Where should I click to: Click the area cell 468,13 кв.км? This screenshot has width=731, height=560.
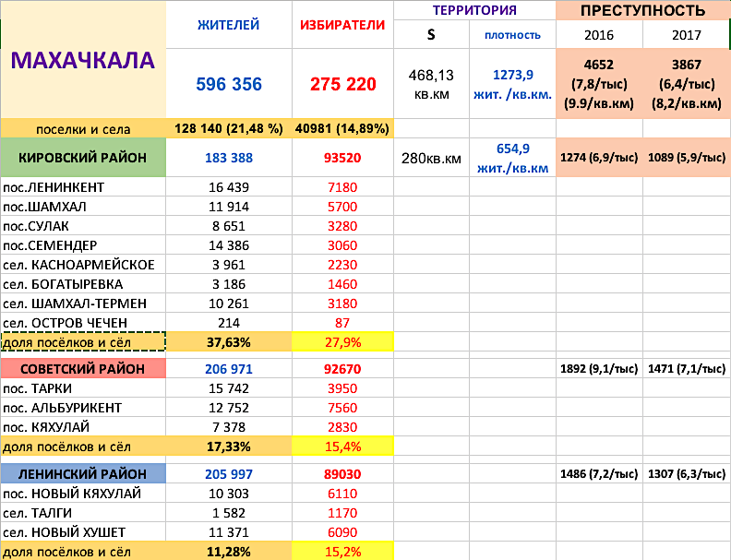click(432, 84)
